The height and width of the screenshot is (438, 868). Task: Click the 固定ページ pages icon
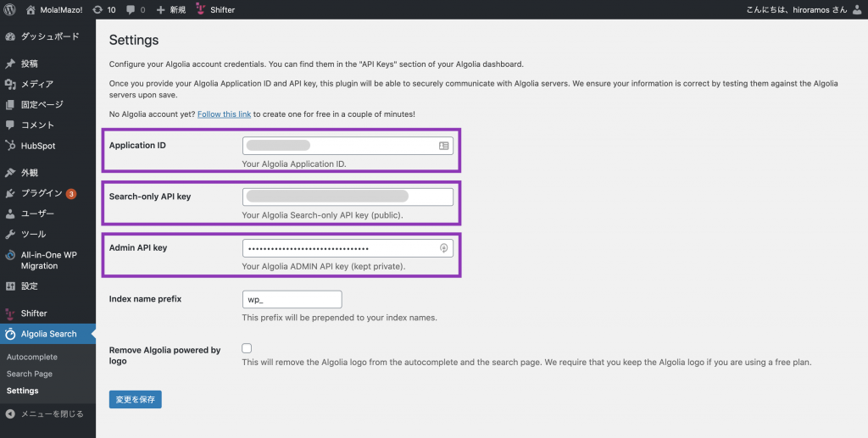pyautogui.click(x=10, y=104)
